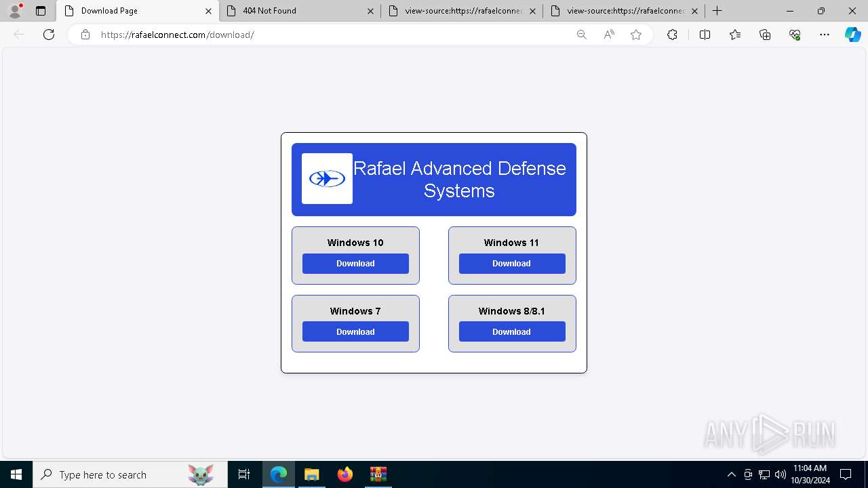Open the tab actions menu icon
868x488 pixels.
(41, 11)
